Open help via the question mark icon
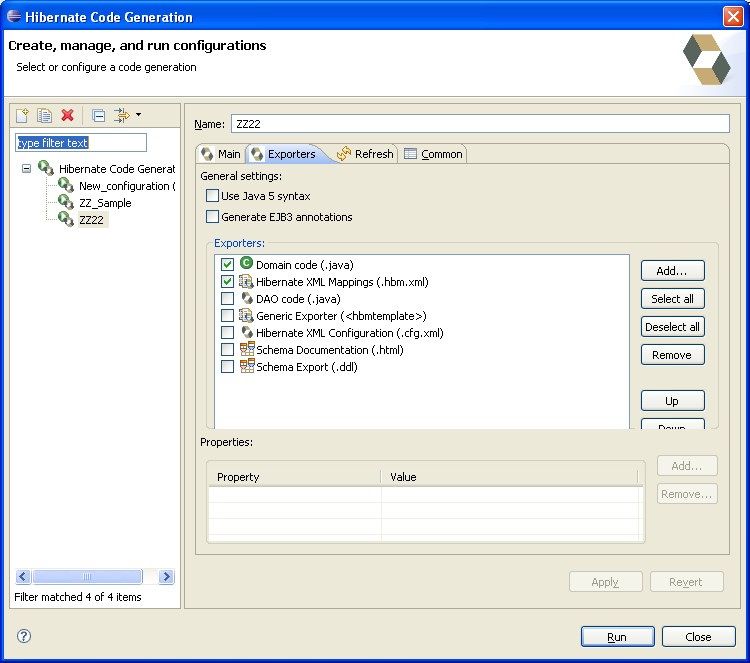Image resolution: width=750 pixels, height=663 pixels. tap(23, 636)
